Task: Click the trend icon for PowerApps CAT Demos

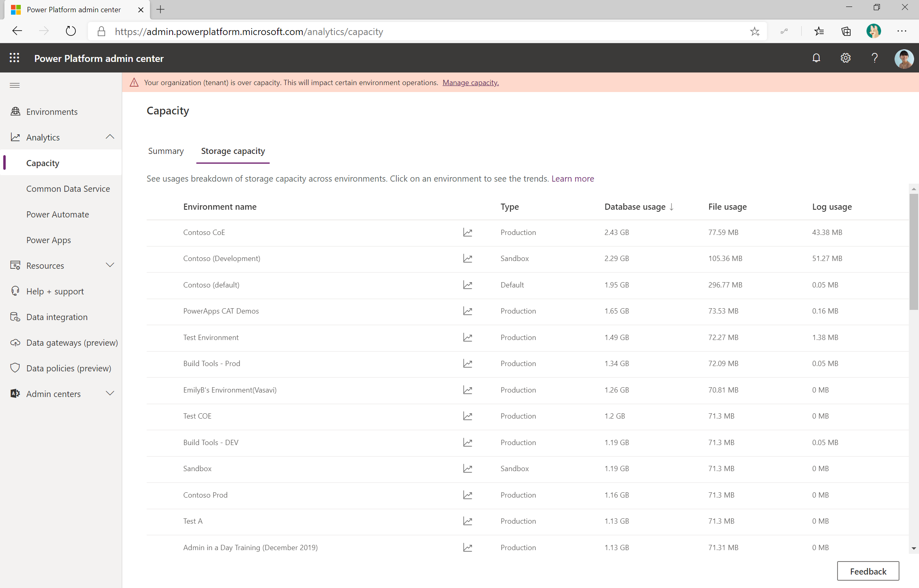Action: (467, 311)
